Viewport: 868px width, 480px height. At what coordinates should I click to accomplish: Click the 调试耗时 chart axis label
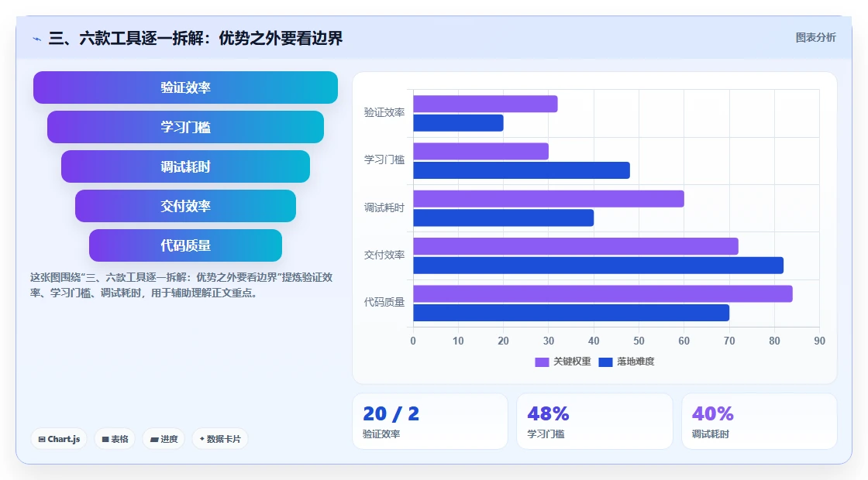(x=384, y=208)
